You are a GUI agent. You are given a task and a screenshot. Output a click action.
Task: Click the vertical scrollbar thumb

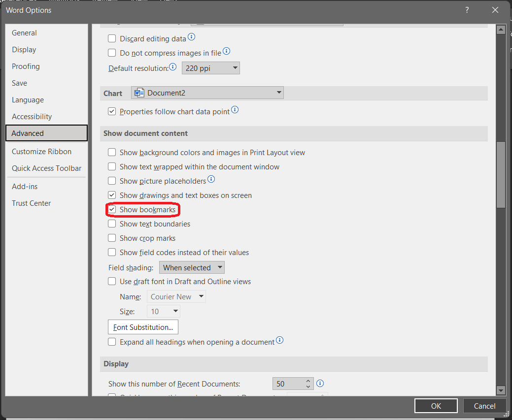point(501,175)
